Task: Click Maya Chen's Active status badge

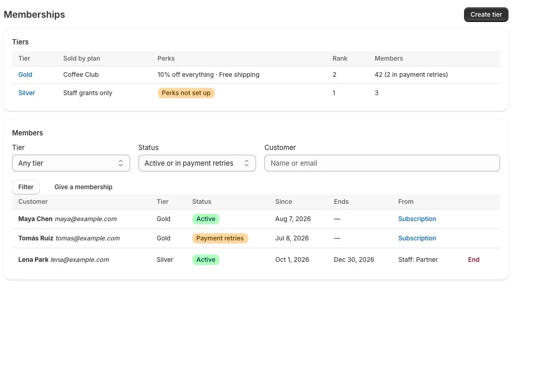Action: click(x=206, y=219)
